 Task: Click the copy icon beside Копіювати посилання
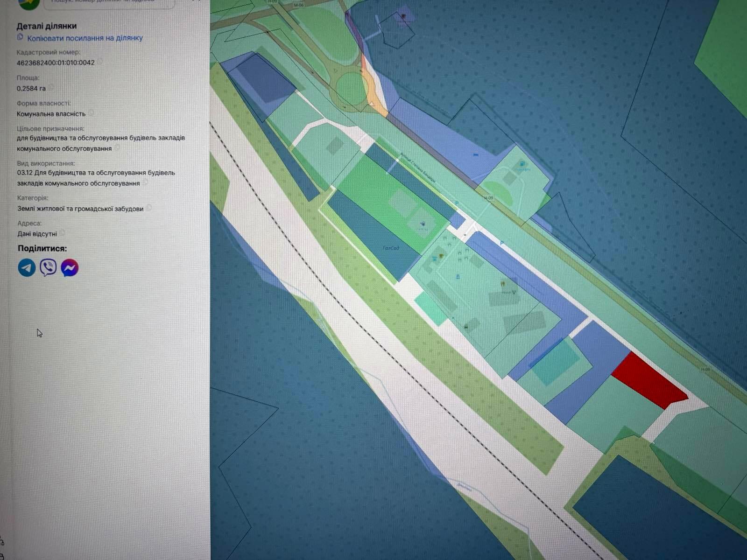[x=20, y=37]
